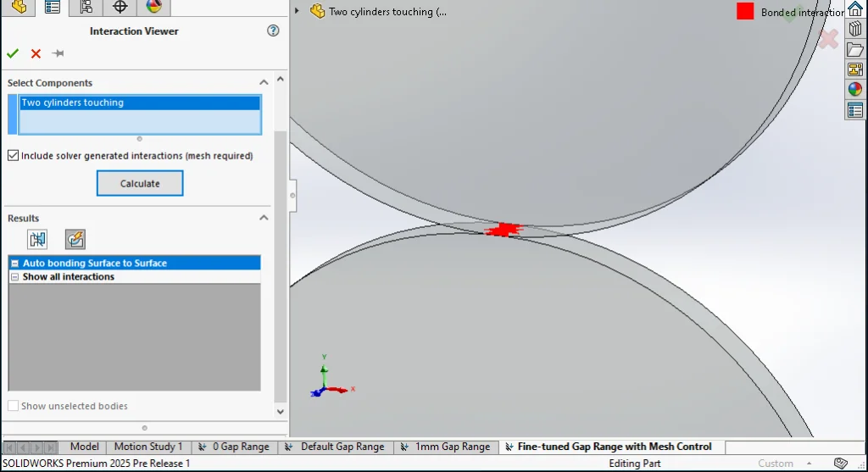Click Two cylinders touching flyout tree name

[387, 12]
